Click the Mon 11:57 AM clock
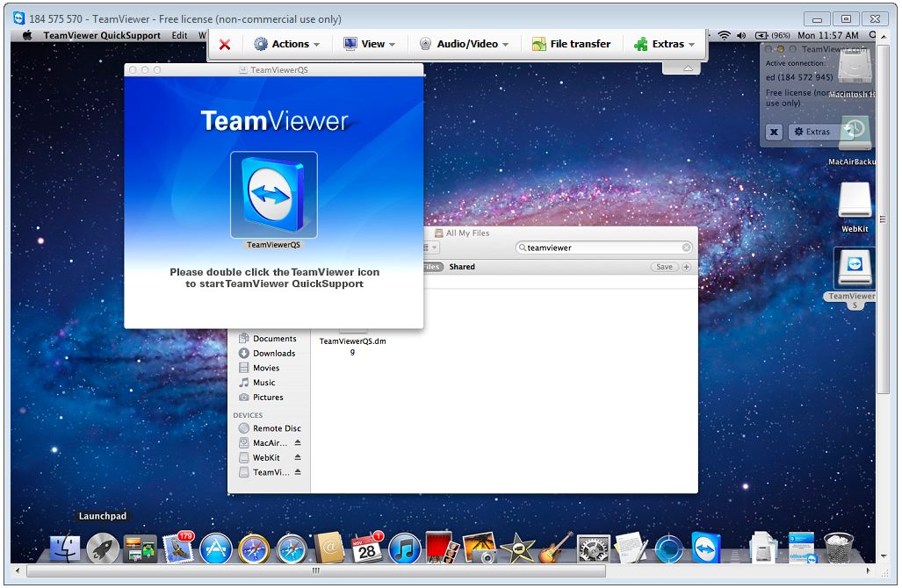This screenshot has width=902, height=588. click(x=828, y=35)
